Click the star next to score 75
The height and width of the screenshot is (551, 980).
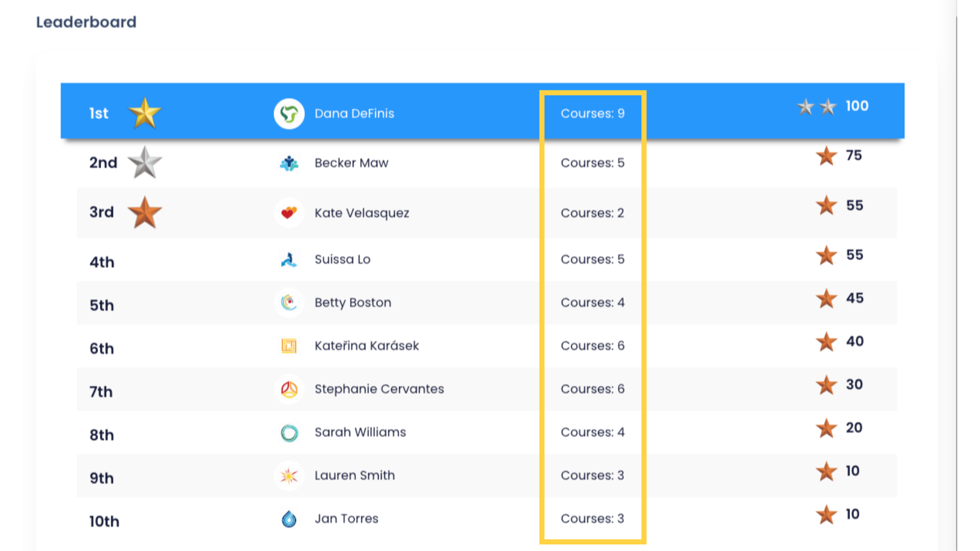coord(826,156)
